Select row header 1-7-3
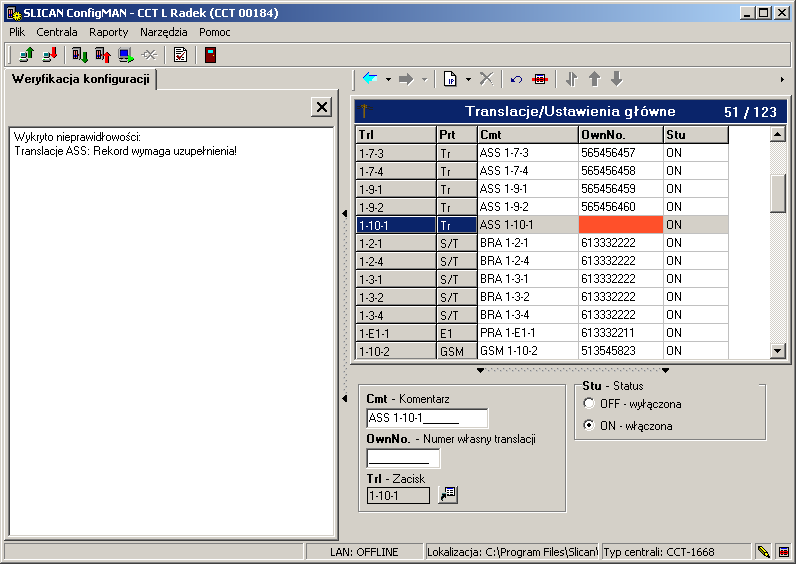Image resolution: width=796 pixels, height=564 pixels. [x=395, y=153]
